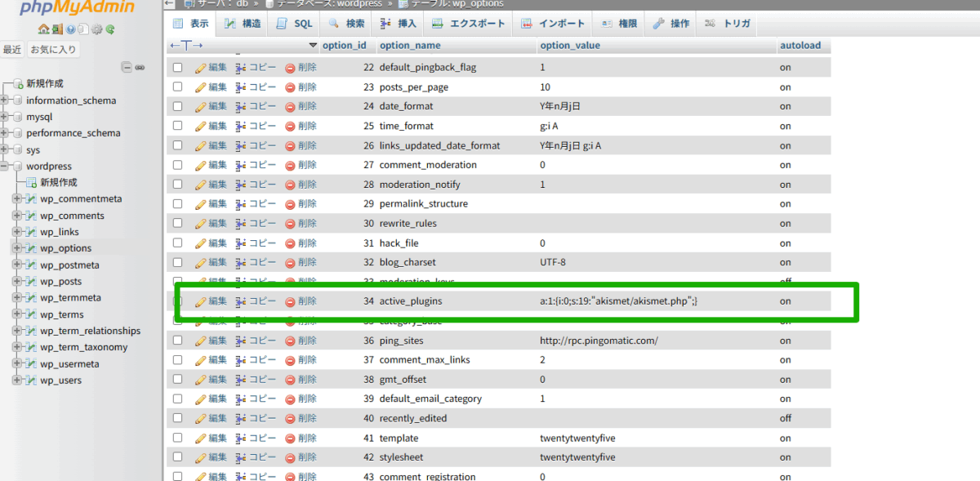Show the 最近 tables list
Screen dimensions: 980x481
12,50
